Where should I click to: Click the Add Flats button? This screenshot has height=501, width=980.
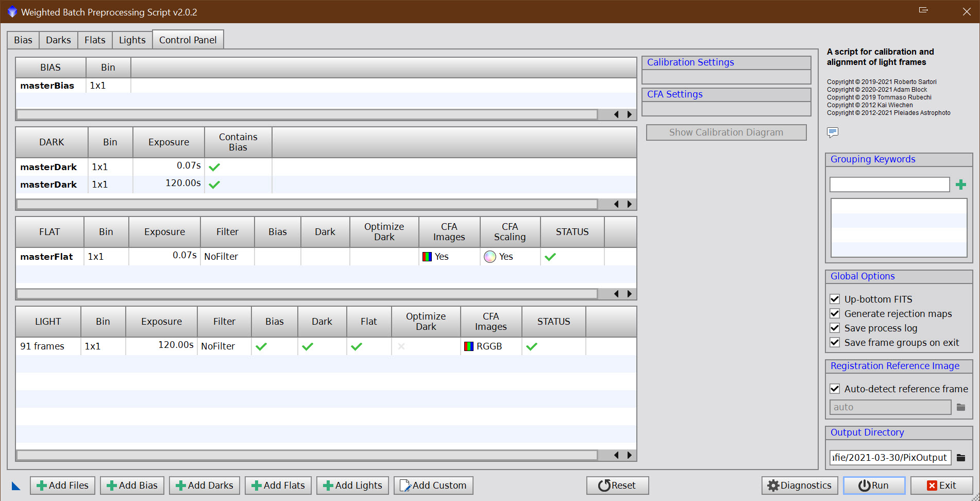pos(278,486)
